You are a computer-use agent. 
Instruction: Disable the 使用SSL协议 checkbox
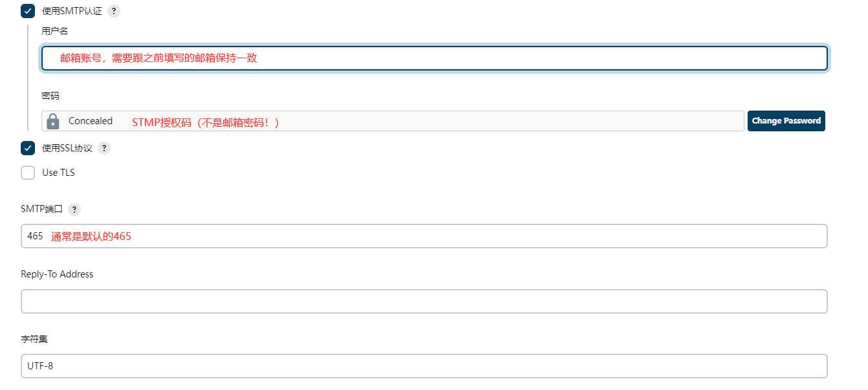click(x=28, y=148)
